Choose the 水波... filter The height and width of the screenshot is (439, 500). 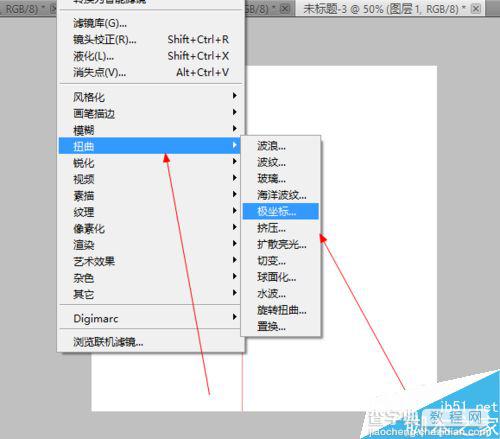click(x=281, y=294)
